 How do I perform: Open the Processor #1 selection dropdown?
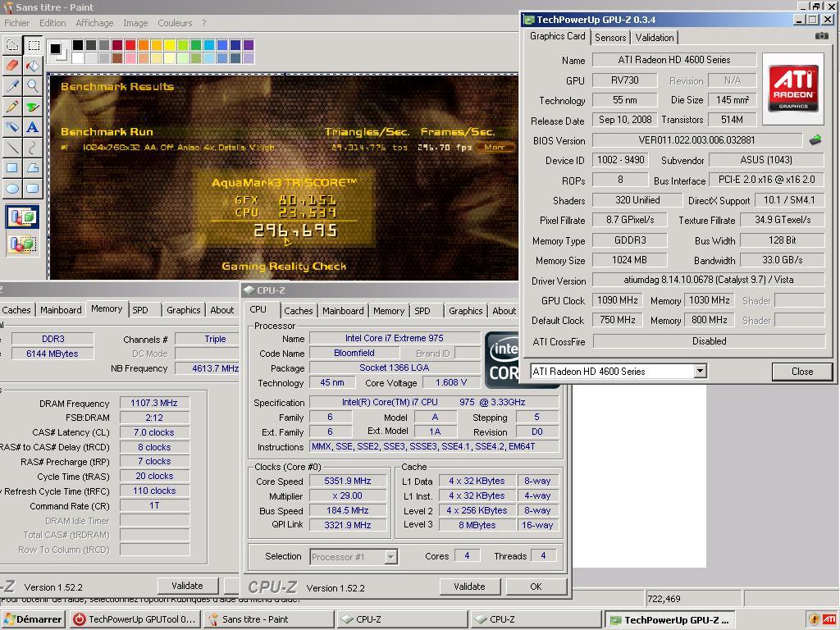click(x=391, y=557)
